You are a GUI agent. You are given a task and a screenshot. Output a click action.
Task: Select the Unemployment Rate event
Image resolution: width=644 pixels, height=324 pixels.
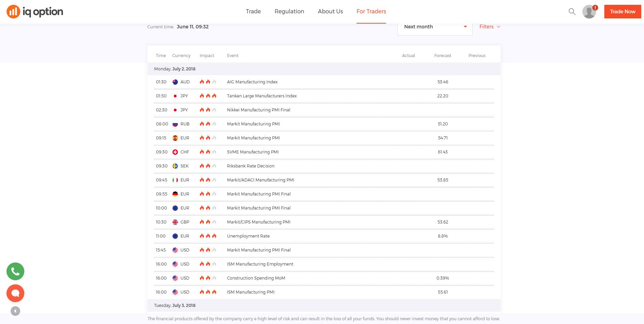point(248,236)
